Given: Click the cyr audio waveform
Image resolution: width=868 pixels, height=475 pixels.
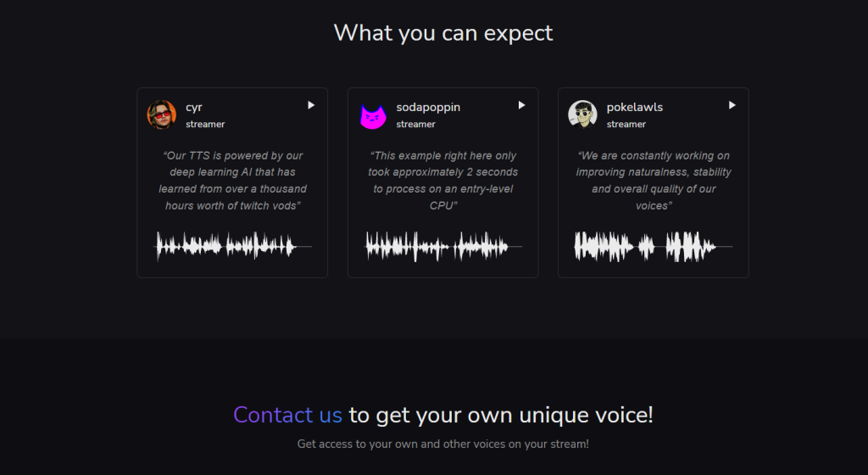Looking at the screenshot, I should click(x=231, y=247).
